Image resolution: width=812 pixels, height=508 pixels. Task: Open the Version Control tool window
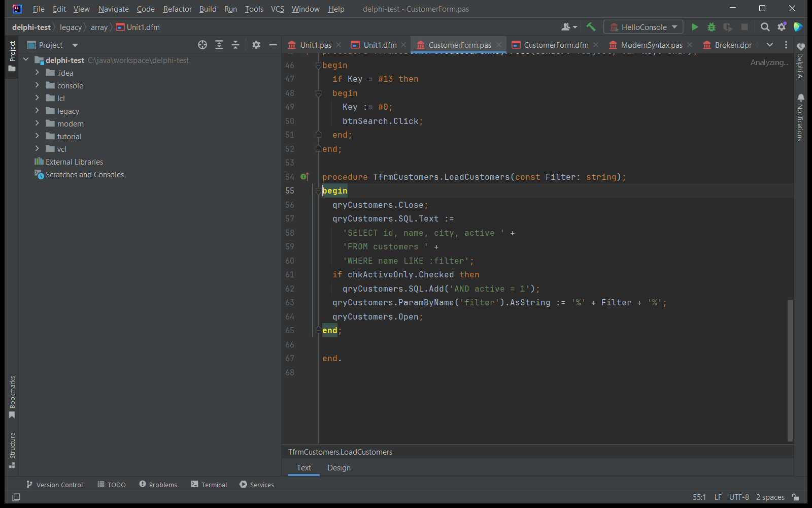click(54, 485)
